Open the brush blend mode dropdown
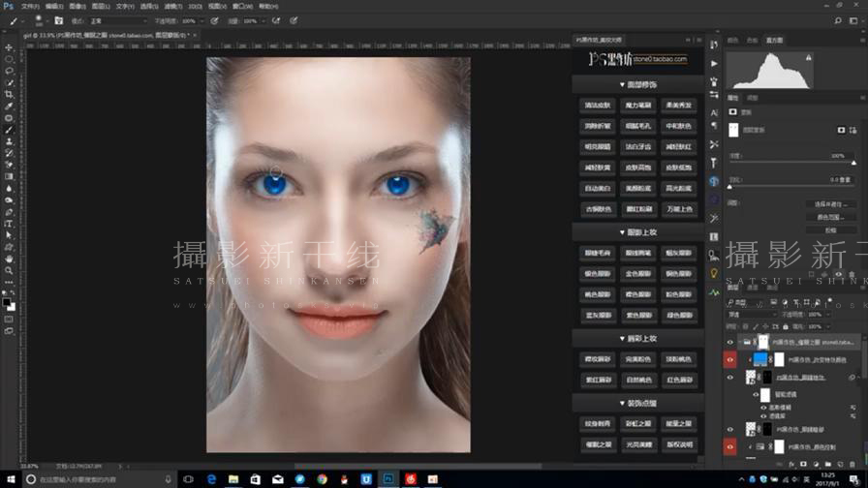The width and height of the screenshot is (868, 488). click(x=118, y=21)
